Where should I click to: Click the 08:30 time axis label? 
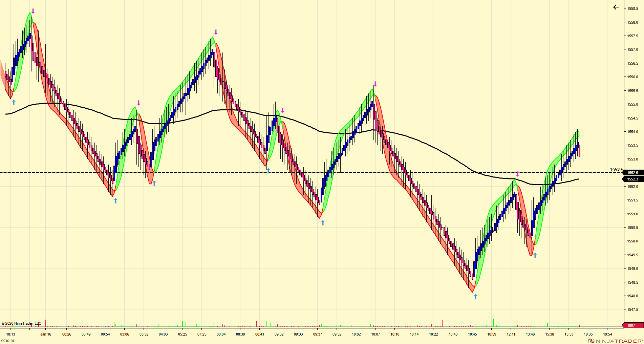240,334
